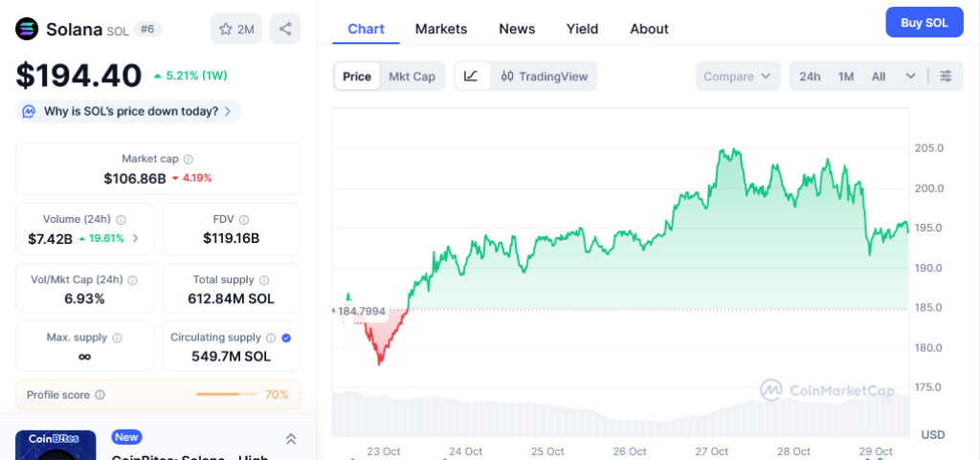Click the Profile score progress bar
This screenshot has width=980, height=460.
(x=224, y=394)
